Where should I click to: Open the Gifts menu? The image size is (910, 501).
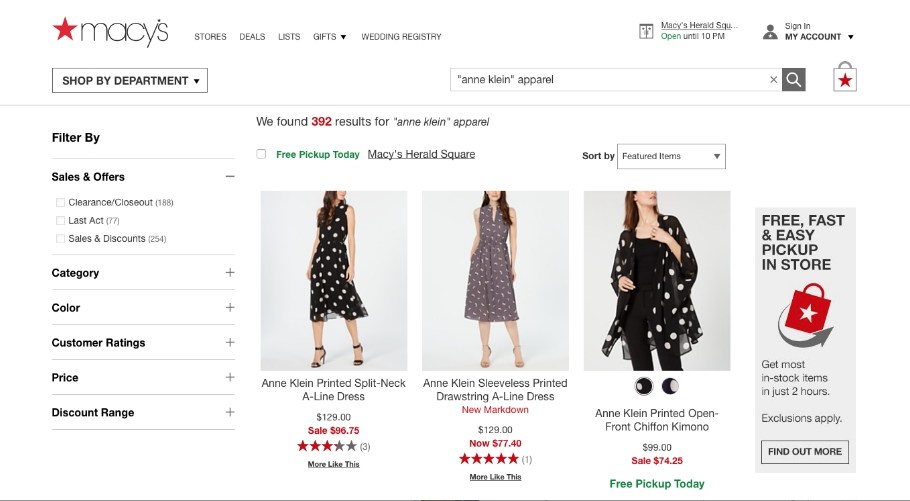point(329,37)
